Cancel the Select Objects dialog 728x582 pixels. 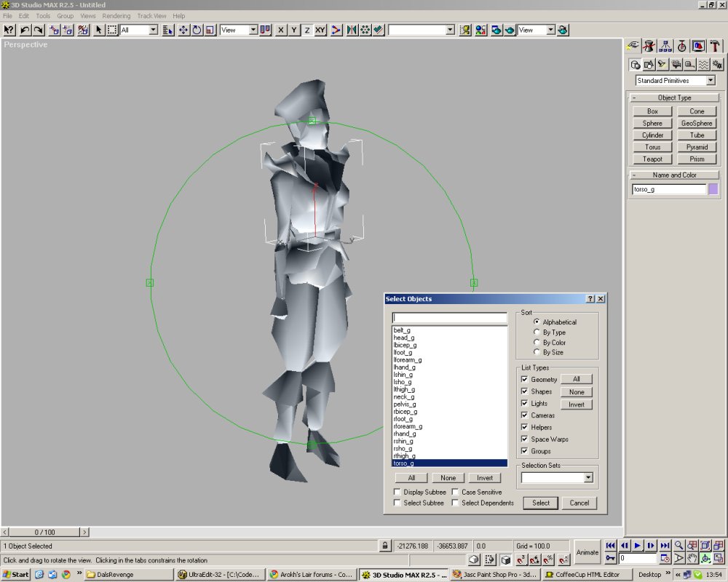(579, 503)
